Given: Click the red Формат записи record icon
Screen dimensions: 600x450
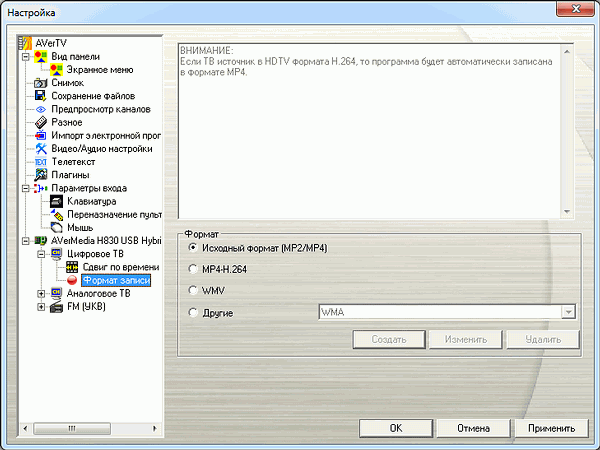Looking at the screenshot, I should (72, 280).
